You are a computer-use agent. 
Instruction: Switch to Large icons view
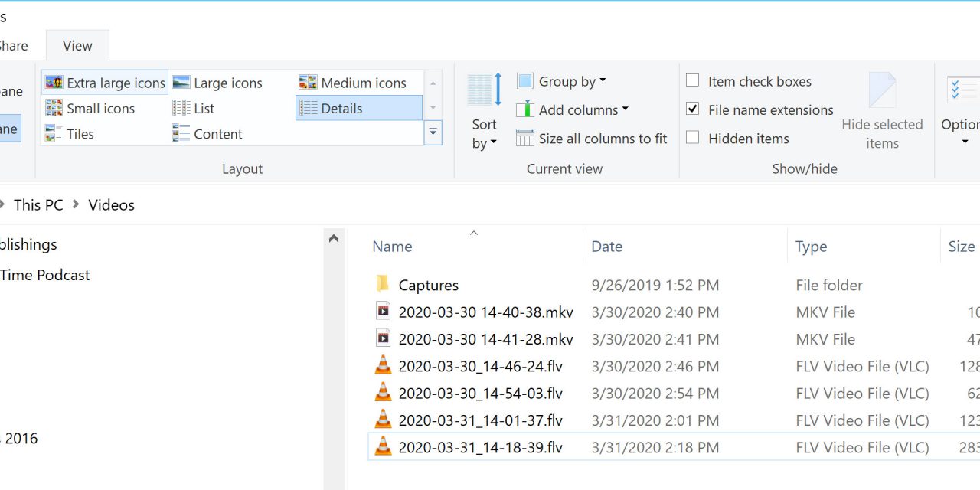218,83
